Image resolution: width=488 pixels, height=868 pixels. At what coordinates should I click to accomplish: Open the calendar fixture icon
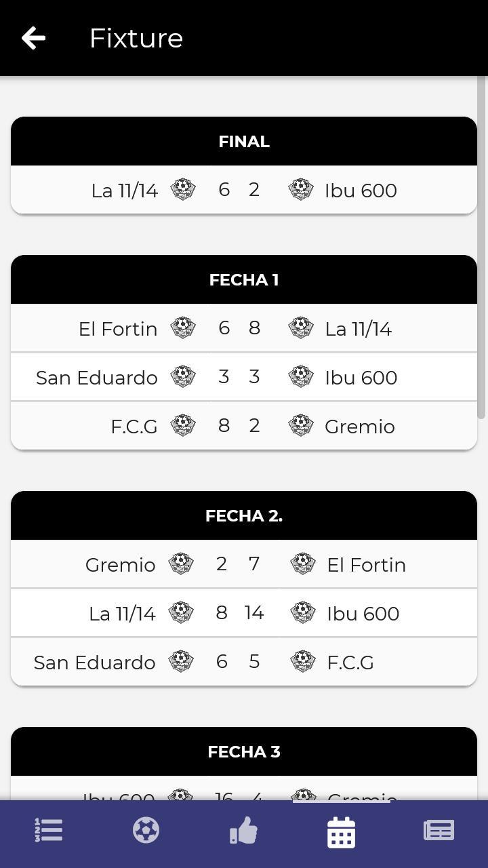click(341, 829)
